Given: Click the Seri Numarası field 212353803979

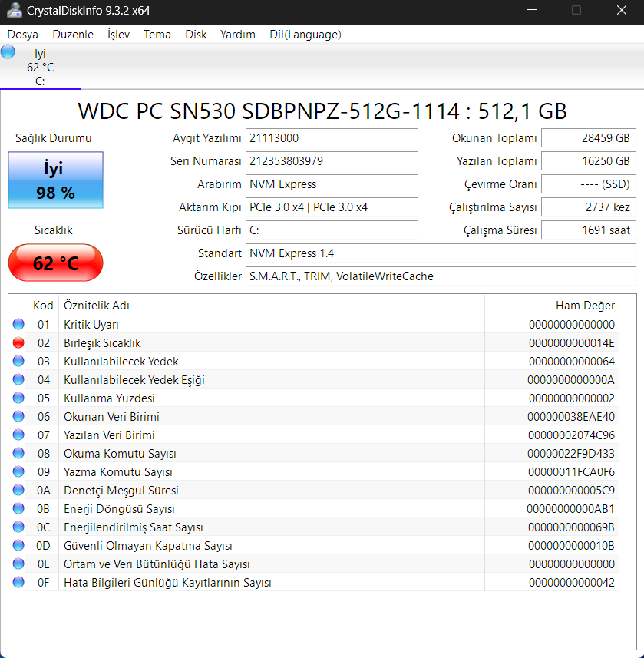Looking at the screenshot, I should [x=332, y=161].
